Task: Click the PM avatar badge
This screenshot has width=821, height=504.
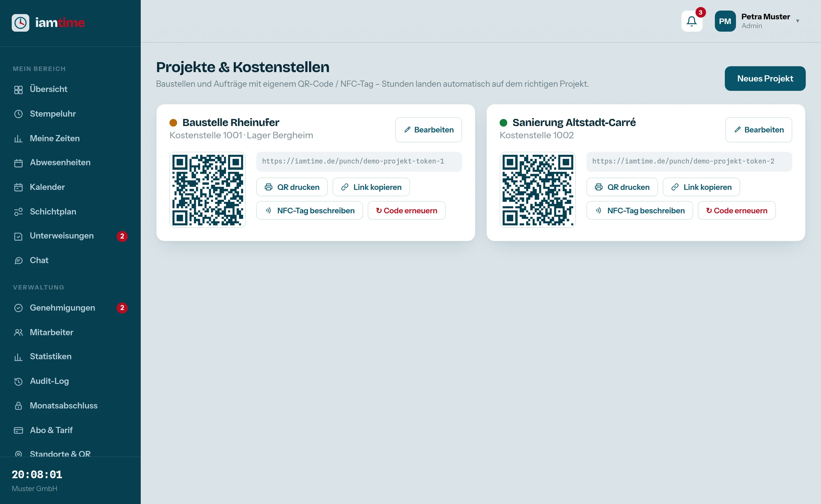Action: tap(725, 21)
